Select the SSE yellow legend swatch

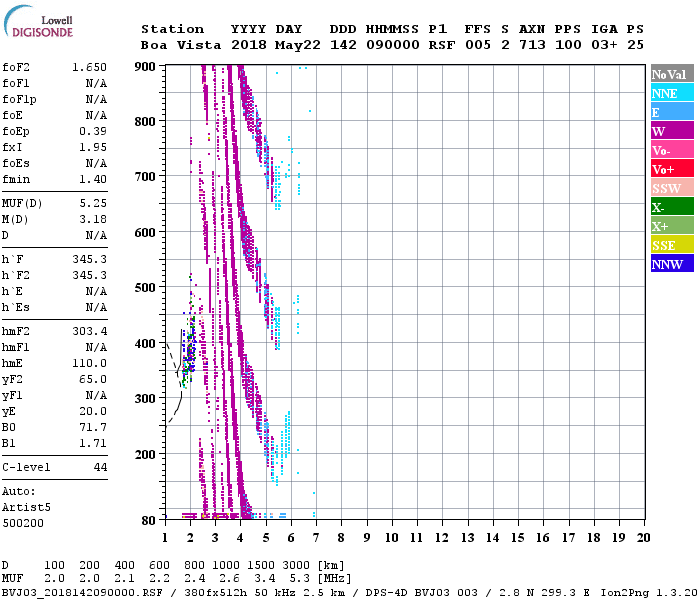pyautogui.click(x=672, y=245)
